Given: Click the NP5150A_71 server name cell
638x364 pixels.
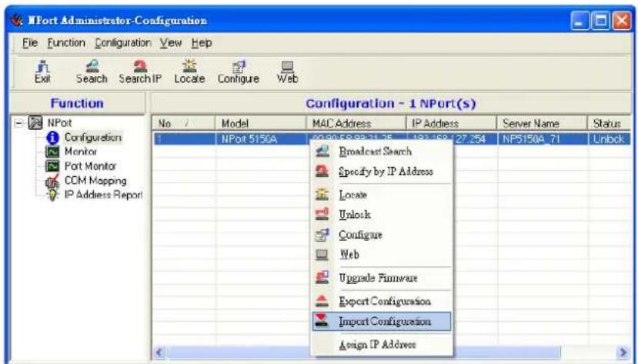Looking at the screenshot, I should click(542, 139).
